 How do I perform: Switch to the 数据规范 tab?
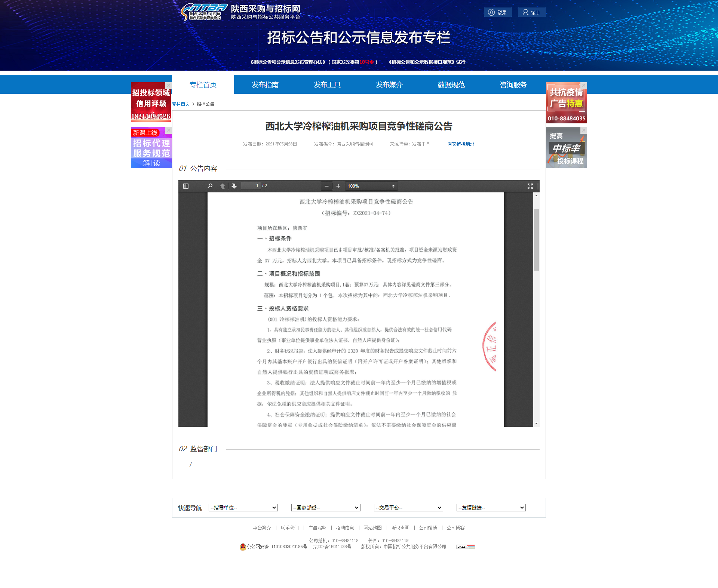pyautogui.click(x=451, y=85)
